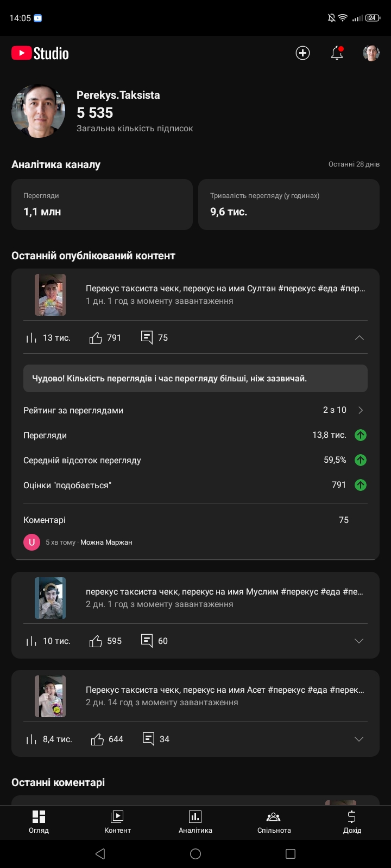Tap the like icon showing 791
391x868 pixels.
pyautogui.click(x=96, y=337)
